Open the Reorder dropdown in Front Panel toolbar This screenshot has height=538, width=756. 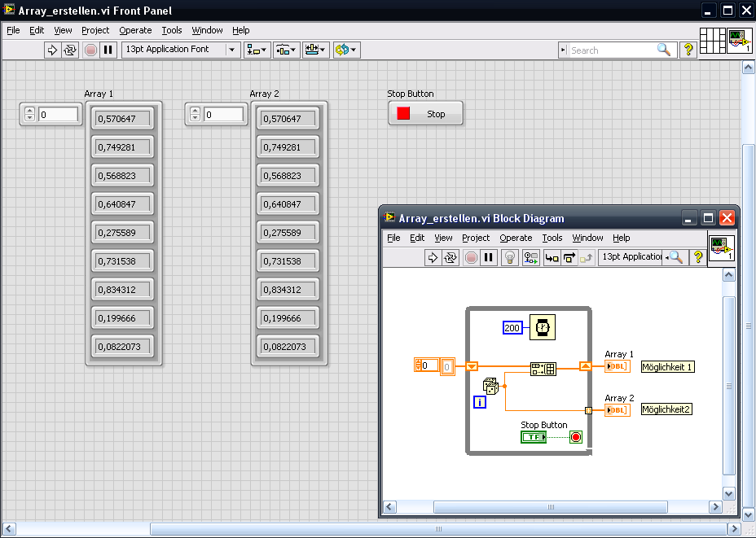[x=346, y=50]
